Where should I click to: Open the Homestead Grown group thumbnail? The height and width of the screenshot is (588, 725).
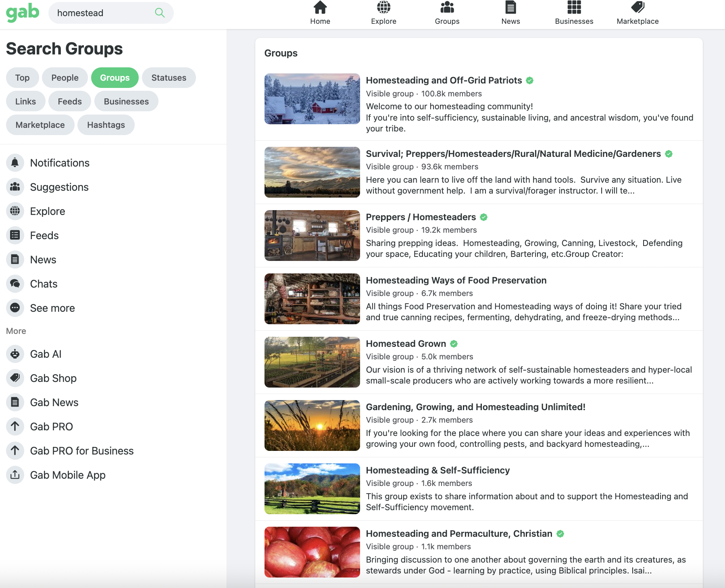[312, 362]
